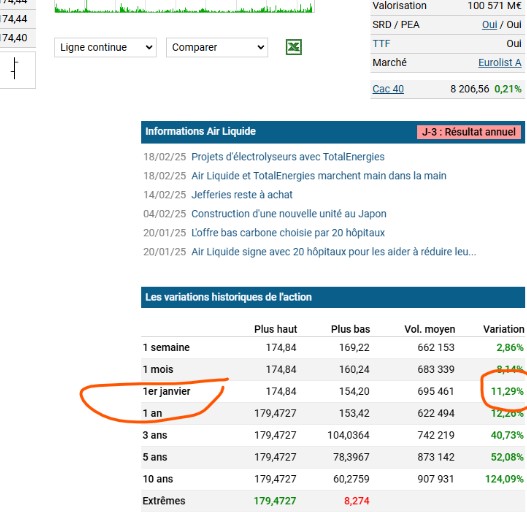Open the SRD 'Oui' link
Image resolution: width=527 pixels, height=512 pixels.
click(x=489, y=25)
